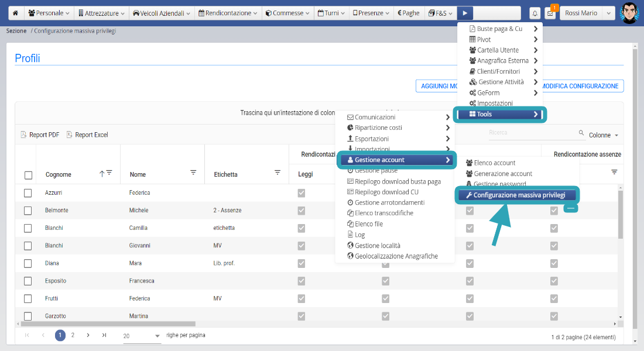
Task: Go to page 2 of table
Action: coord(73,335)
